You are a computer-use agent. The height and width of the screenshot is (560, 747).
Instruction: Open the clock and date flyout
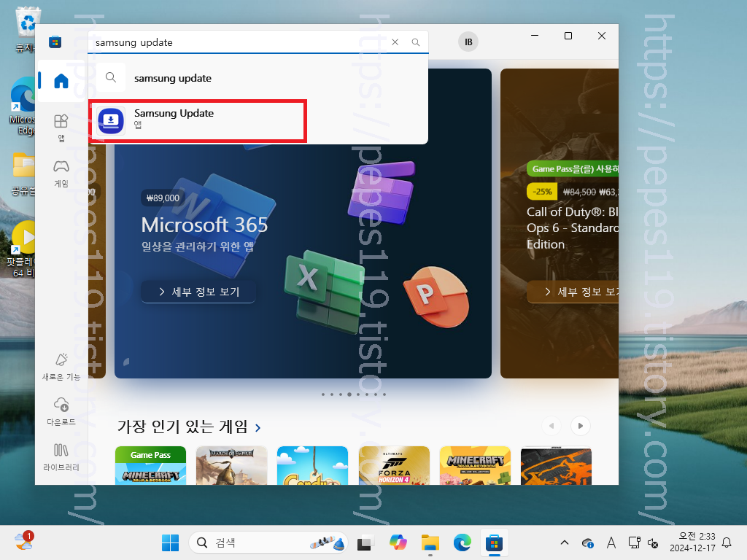(692, 542)
